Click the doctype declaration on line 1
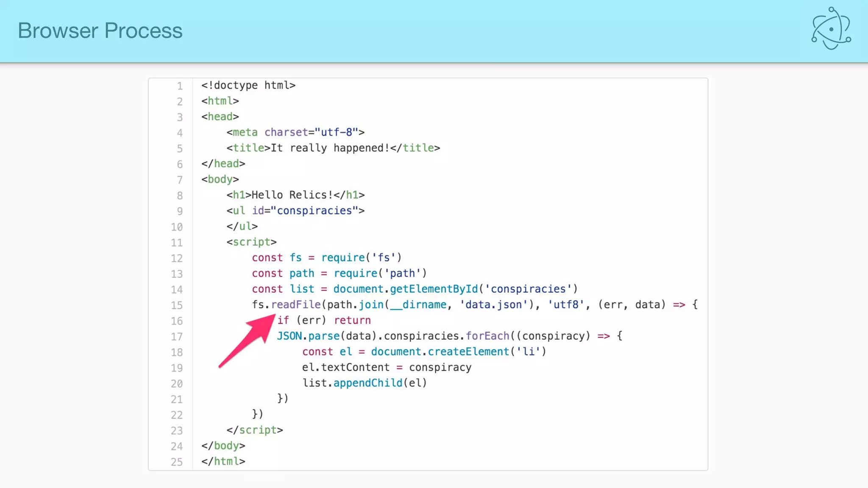This screenshot has height=488, width=868. coord(248,85)
